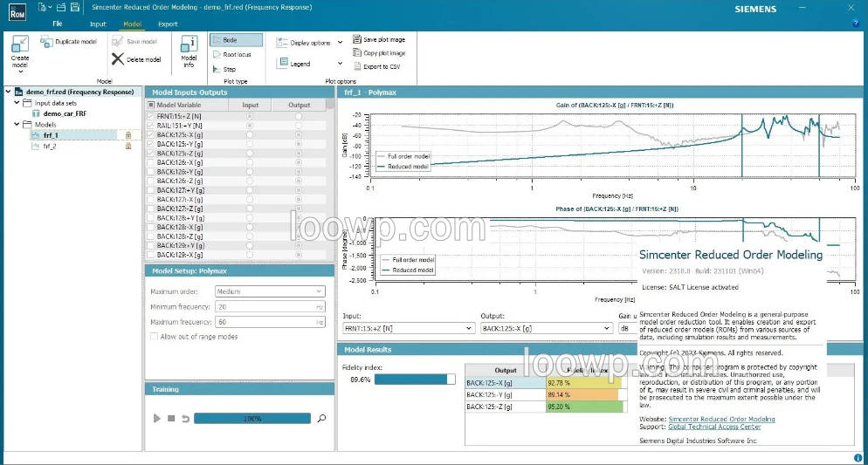This screenshot has width=868, height=465.
Task: Open the Output BACK:125:-X [g] combo box
Action: coord(546,328)
